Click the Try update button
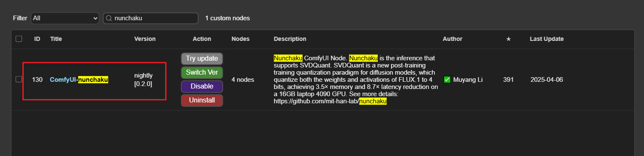The image size is (644, 156). click(x=202, y=59)
